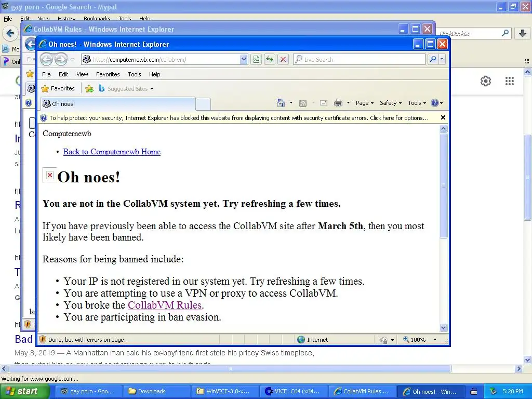
Task: Follow Back to Computernewb Home link
Action: [x=112, y=152]
